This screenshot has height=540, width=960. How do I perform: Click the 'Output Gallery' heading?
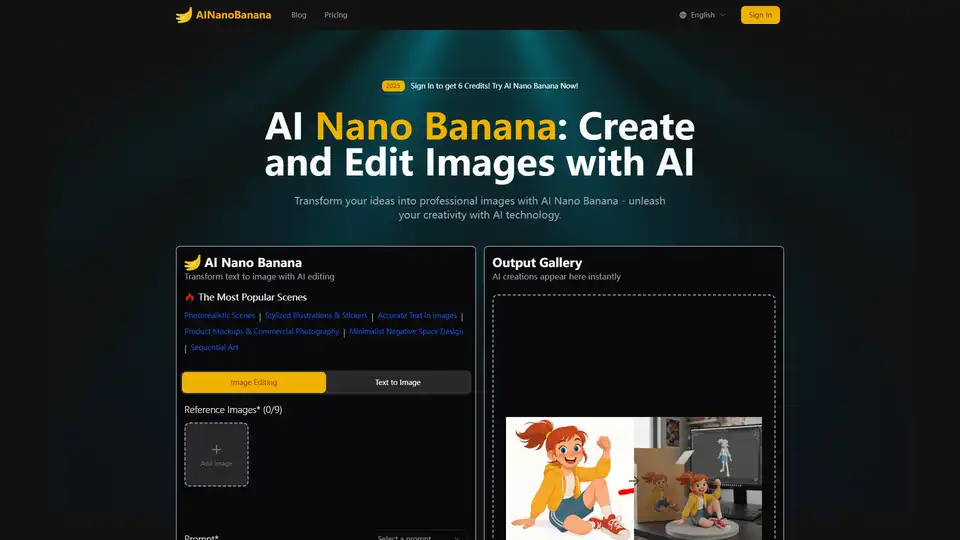[537, 263]
